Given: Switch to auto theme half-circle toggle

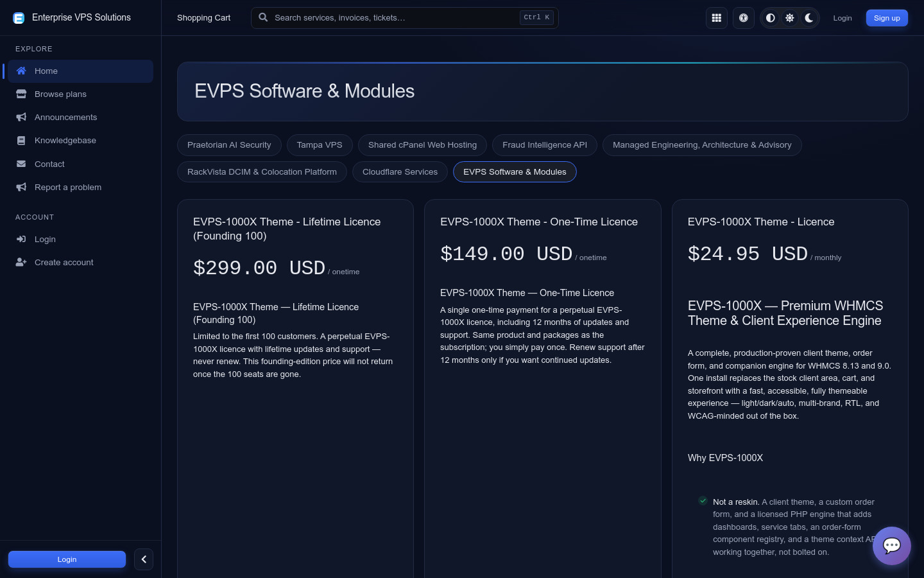Looking at the screenshot, I should [x=771, y=18].
